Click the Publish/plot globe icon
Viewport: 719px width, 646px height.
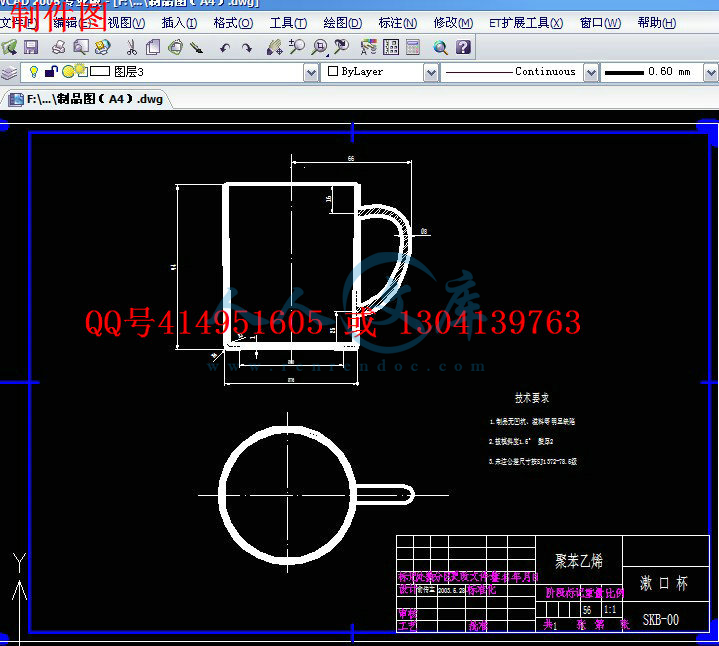click(103, 47)
